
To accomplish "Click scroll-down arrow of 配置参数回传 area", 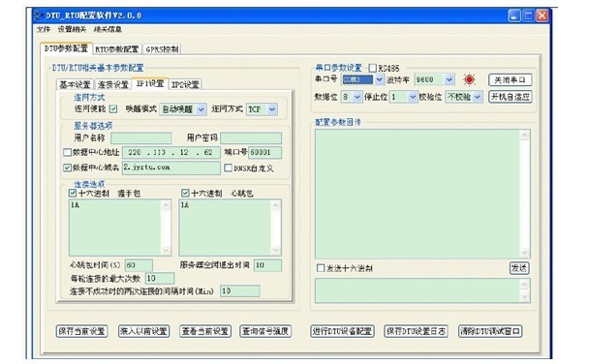I will point(525,253).
